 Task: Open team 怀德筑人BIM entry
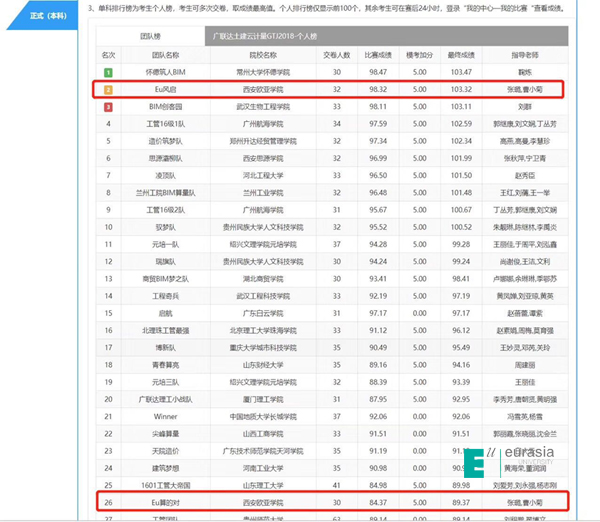click(x=165, y=73)
